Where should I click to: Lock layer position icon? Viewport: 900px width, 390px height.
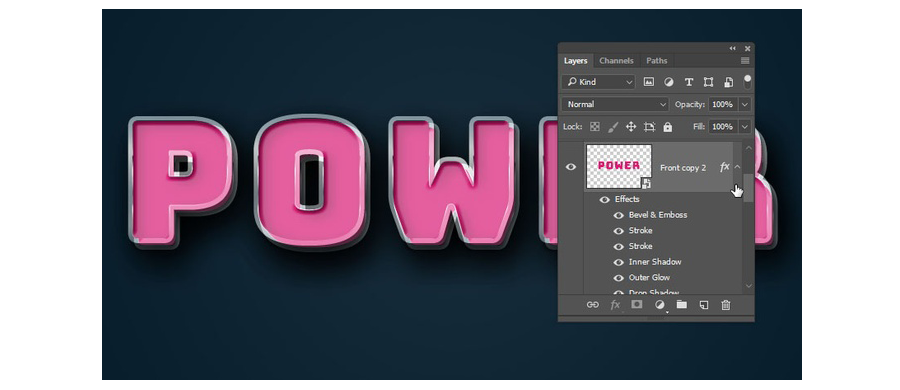(631, 126)
